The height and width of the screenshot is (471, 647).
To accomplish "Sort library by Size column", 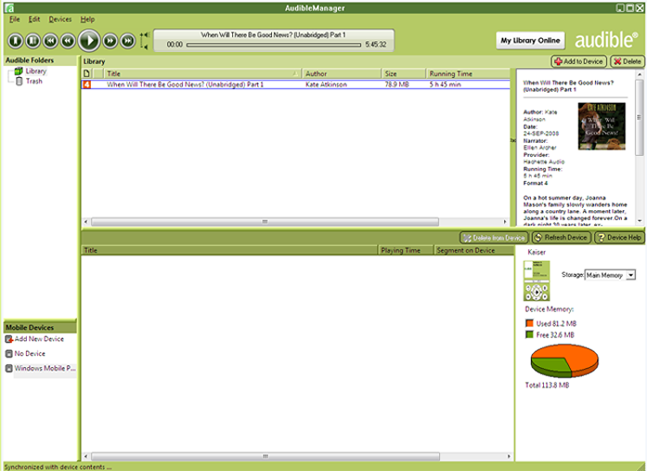I will [x=403, y=73].
